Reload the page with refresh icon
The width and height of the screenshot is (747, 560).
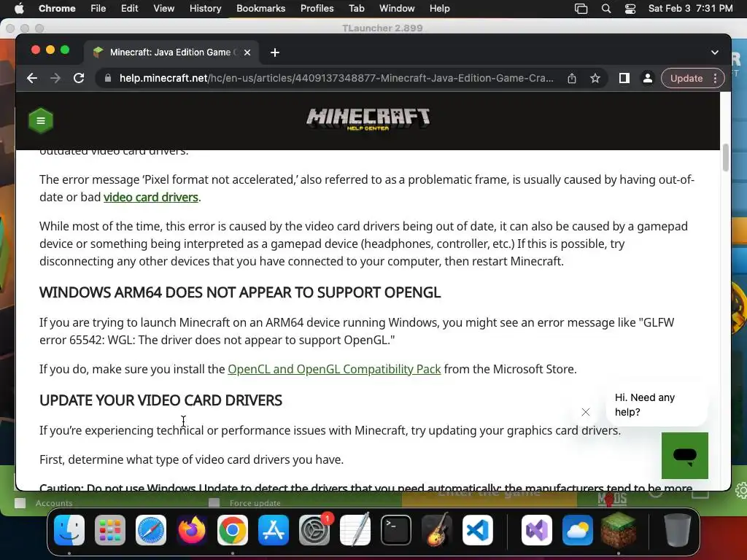(79, 78)
